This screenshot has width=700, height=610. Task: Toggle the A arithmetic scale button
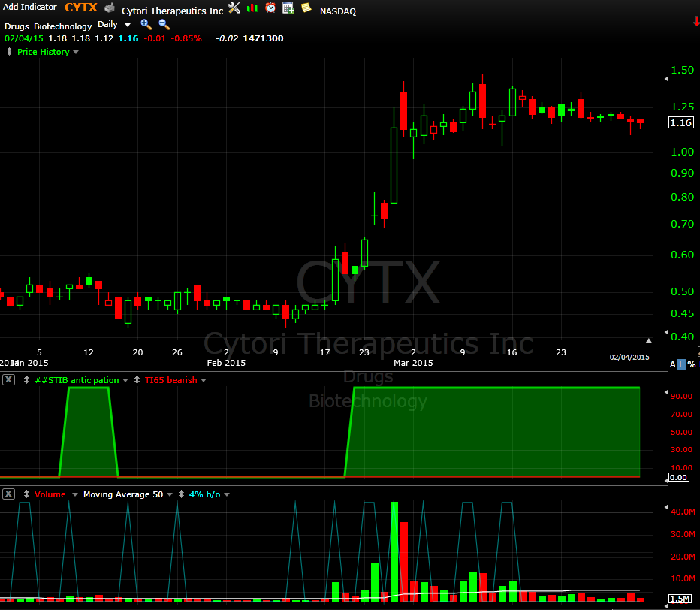point(673,364)
